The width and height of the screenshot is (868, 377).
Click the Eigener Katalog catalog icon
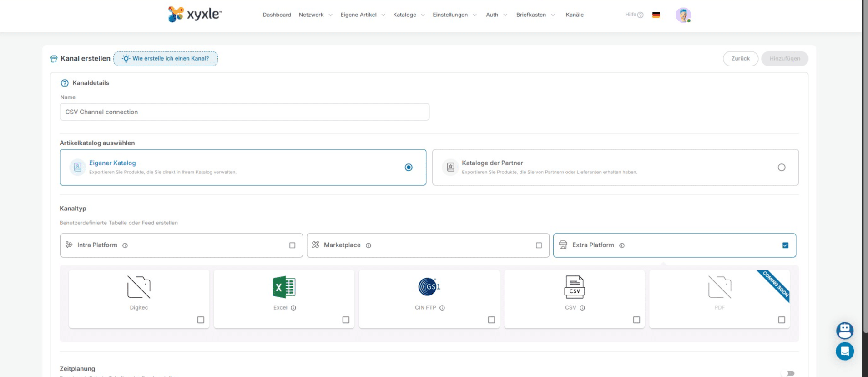click(x=78, y=167)
